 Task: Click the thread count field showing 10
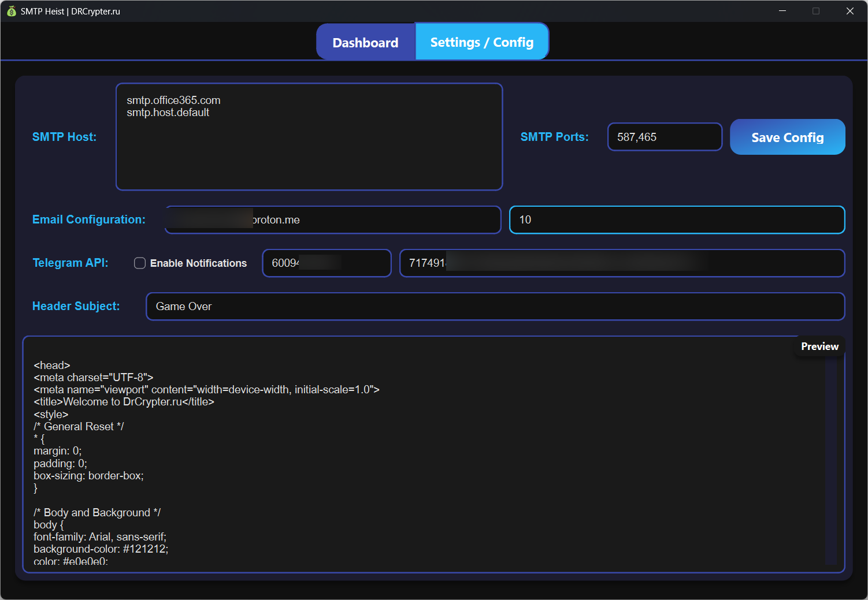676,219
